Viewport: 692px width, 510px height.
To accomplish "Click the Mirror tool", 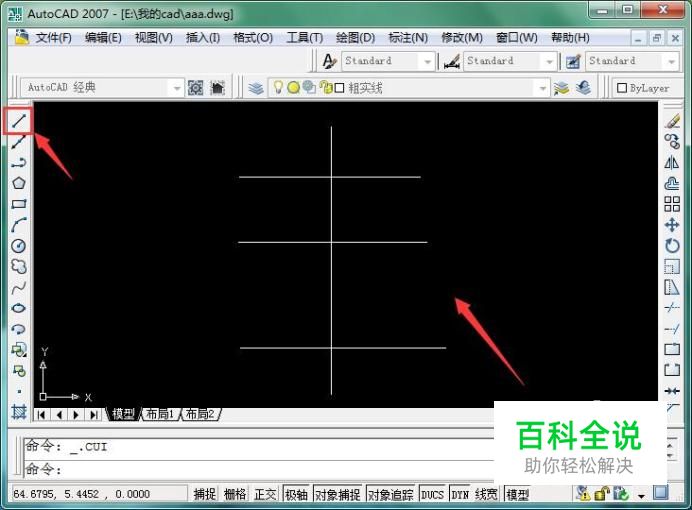I will 672,162.
